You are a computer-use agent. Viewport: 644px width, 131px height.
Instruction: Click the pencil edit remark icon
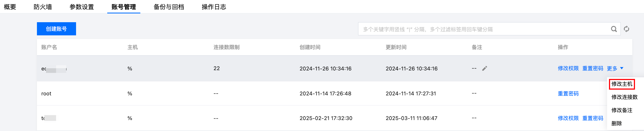(485, 68)
